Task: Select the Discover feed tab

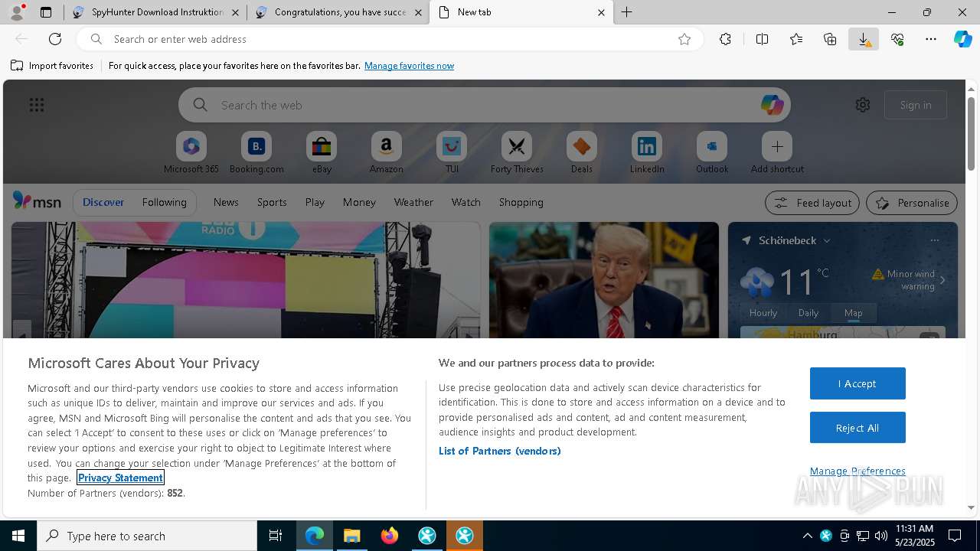Action: point(103,202)
